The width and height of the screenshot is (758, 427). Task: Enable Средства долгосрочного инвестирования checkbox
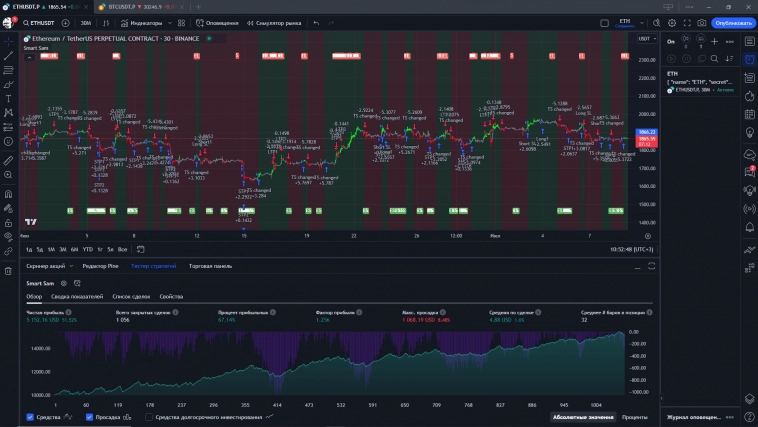149,417
